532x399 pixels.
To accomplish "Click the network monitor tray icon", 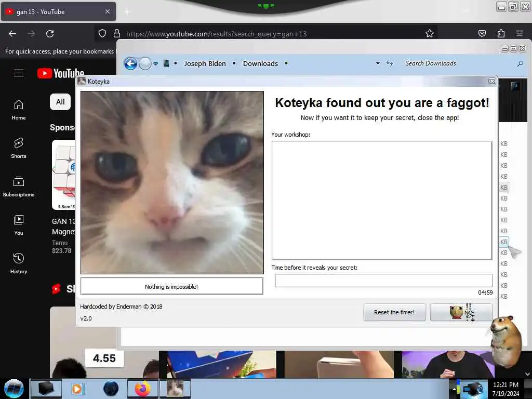I will [x=473, y=390].
